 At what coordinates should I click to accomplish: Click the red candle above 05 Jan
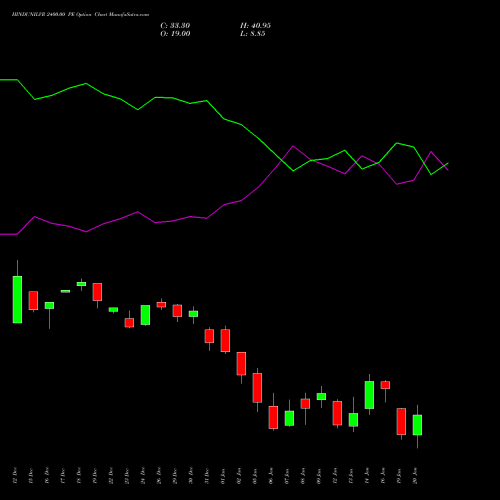click(257, 388)
